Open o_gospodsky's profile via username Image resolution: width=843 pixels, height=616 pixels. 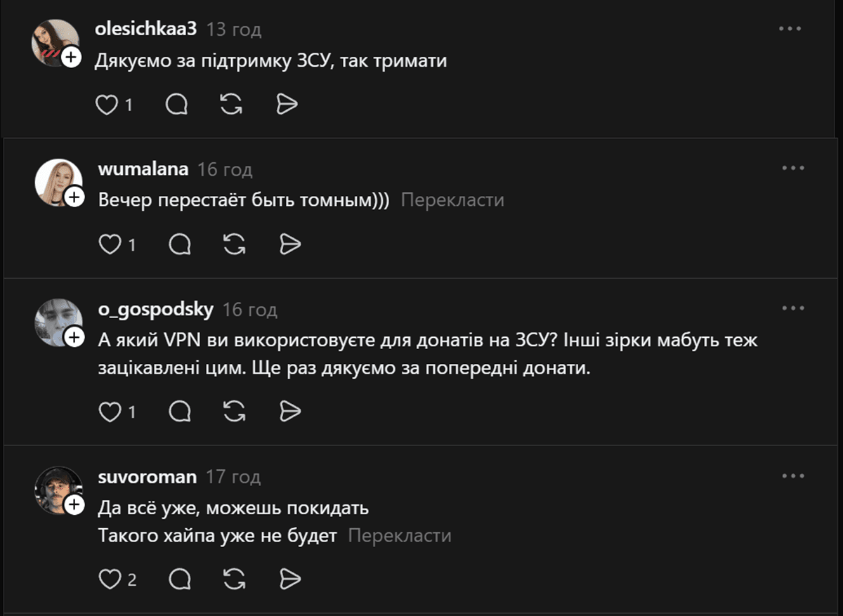pos(156,309)
